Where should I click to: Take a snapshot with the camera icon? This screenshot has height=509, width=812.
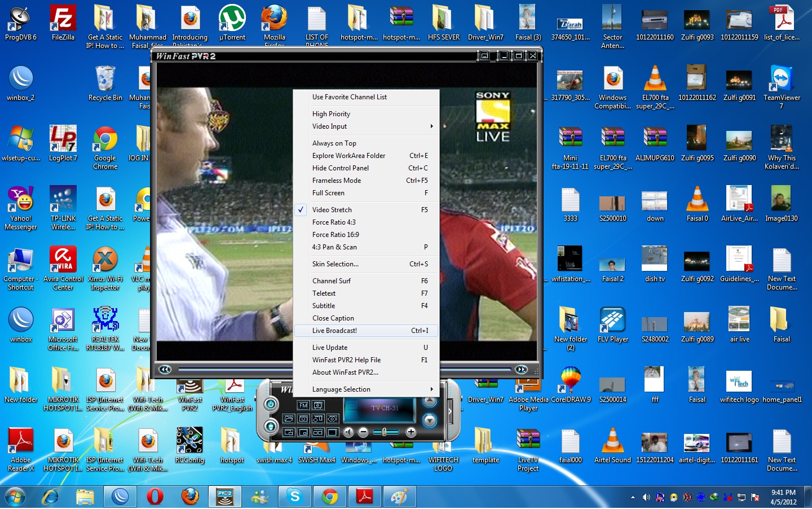(x=303, y=419)
